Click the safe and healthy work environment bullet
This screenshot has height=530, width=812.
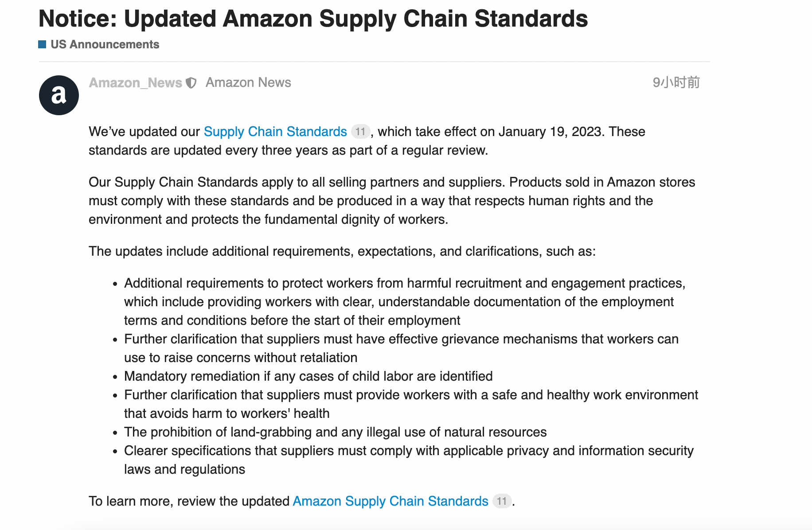click(x=411, y=404)
